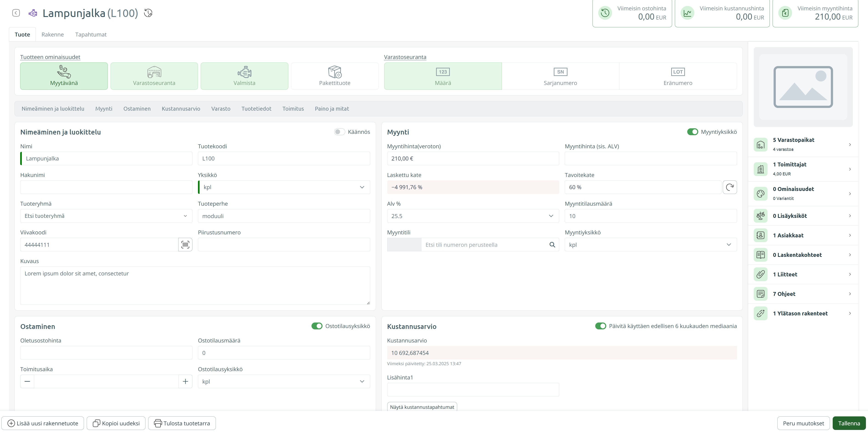The image size is (868, 432).
Task: Click the Ylätason rakenteet link icon
Action: click(760, 314)
